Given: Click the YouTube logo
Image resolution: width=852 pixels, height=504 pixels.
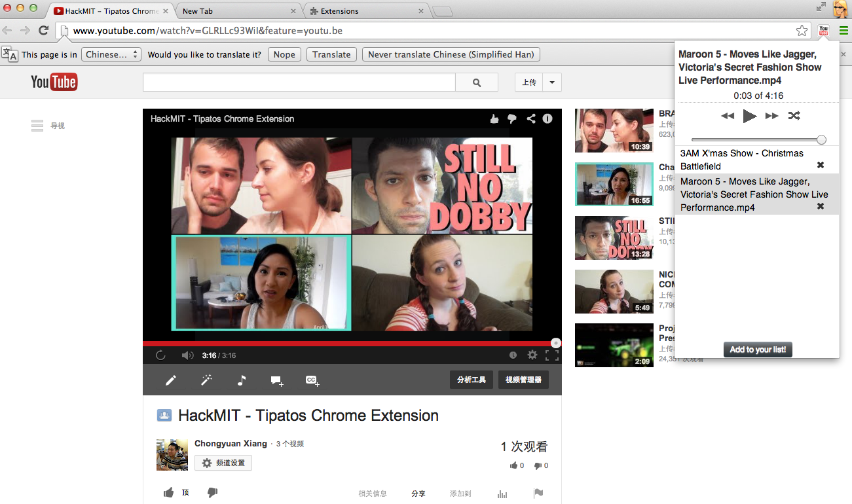Looking at the screenshot, I should pyautogui.click(x=54, y=82).
